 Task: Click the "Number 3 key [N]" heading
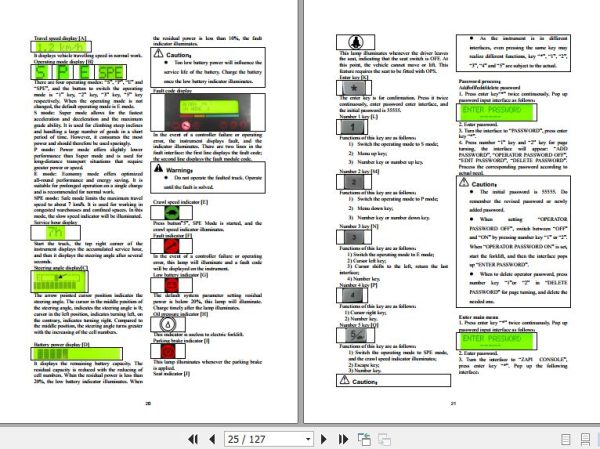(x=359, y=226)
